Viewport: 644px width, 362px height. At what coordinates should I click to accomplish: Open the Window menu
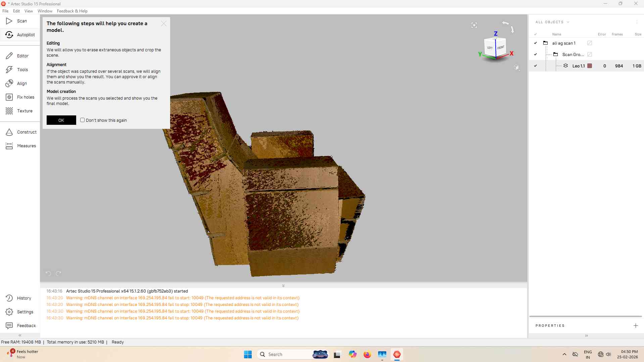coord(45,11)
